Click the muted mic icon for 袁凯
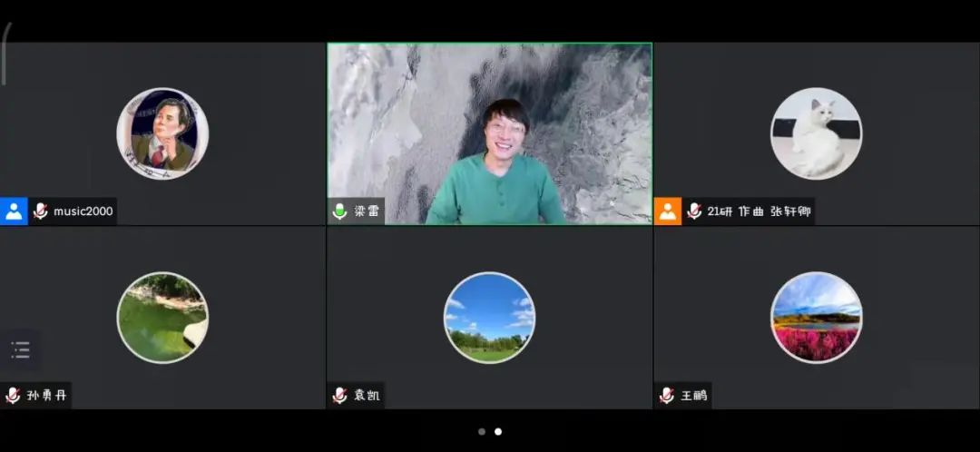 click(340, 396)
